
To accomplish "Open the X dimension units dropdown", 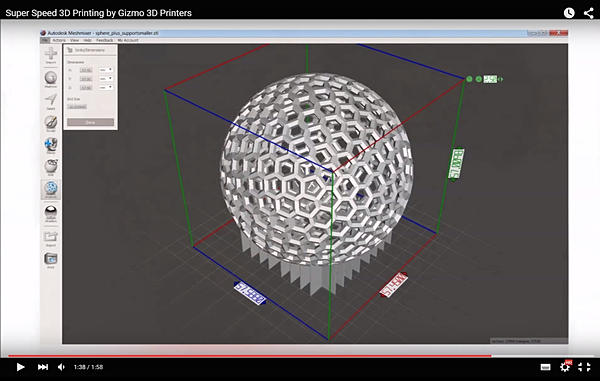I will click(106, 70).
